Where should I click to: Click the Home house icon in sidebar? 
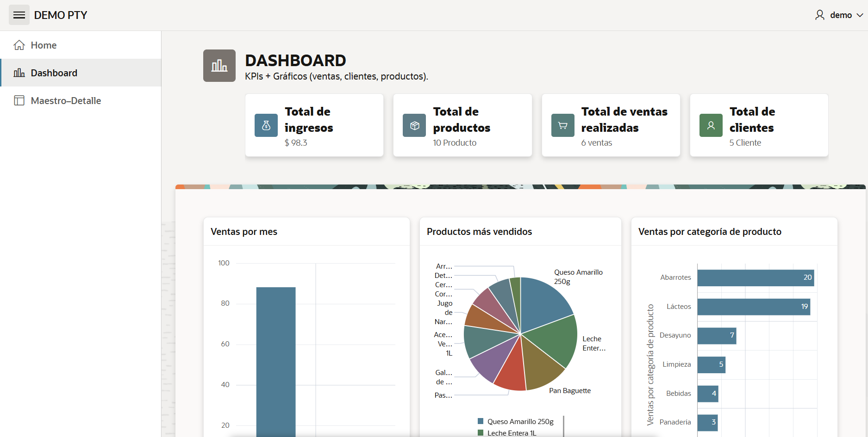coord(19,45)
